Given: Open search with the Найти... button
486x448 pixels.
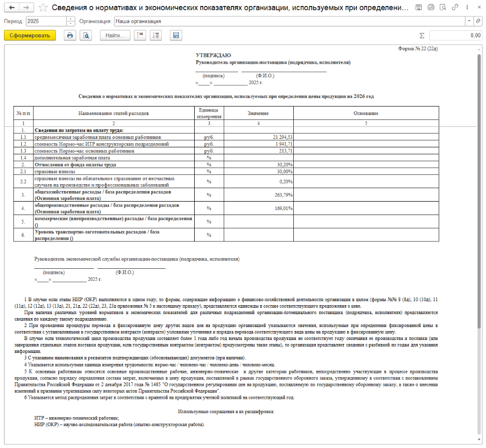Looking at the screenshot, I should click(115, 35).
